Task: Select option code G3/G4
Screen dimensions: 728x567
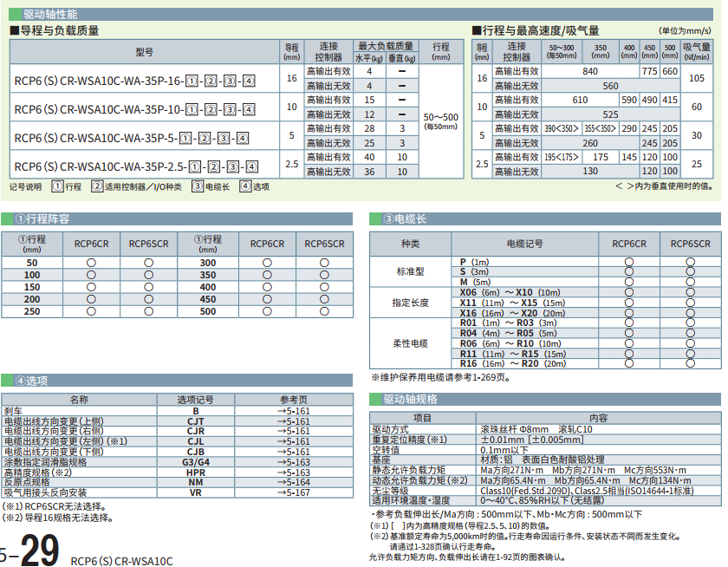Action: 196,462
